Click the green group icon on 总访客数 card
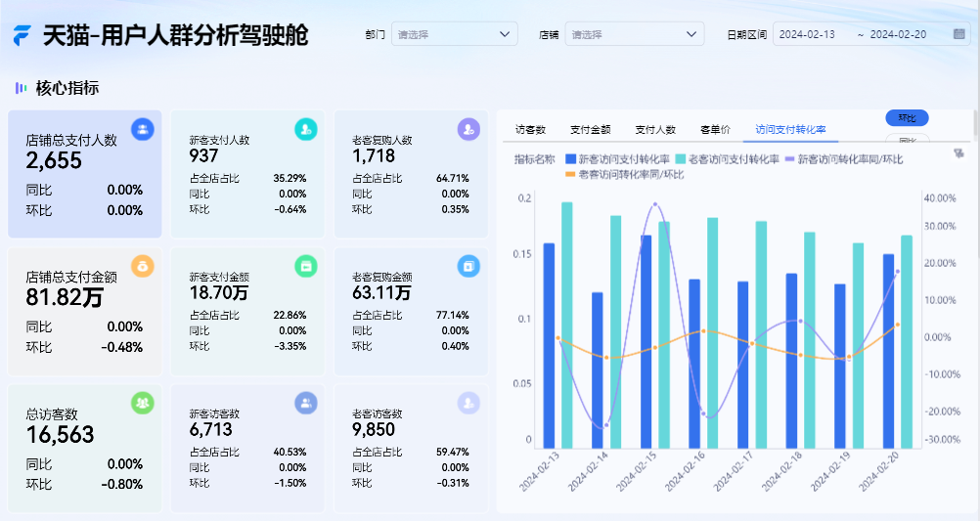Viewport: 980px width, 521px height. click(x=143, y=403)
